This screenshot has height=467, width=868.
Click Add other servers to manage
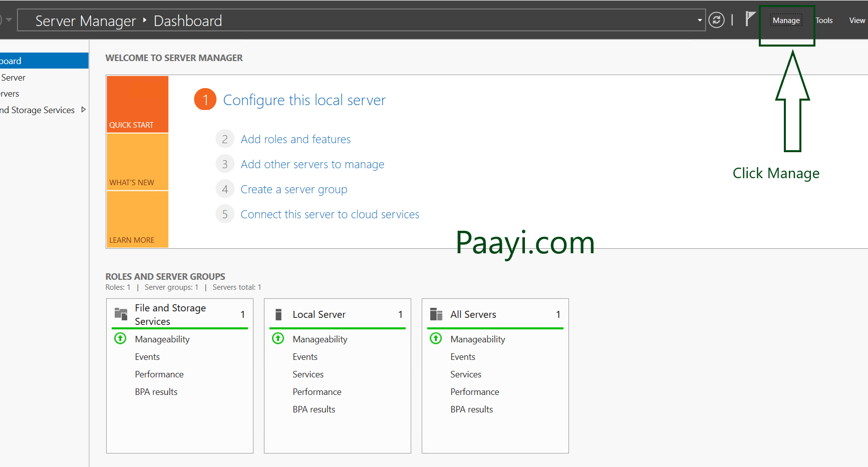(x=312, y=164)
